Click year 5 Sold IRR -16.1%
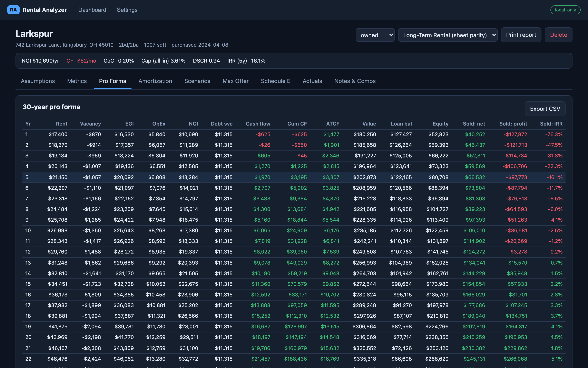The height and width of the screenshot is (368, 588). pos(555,177)
